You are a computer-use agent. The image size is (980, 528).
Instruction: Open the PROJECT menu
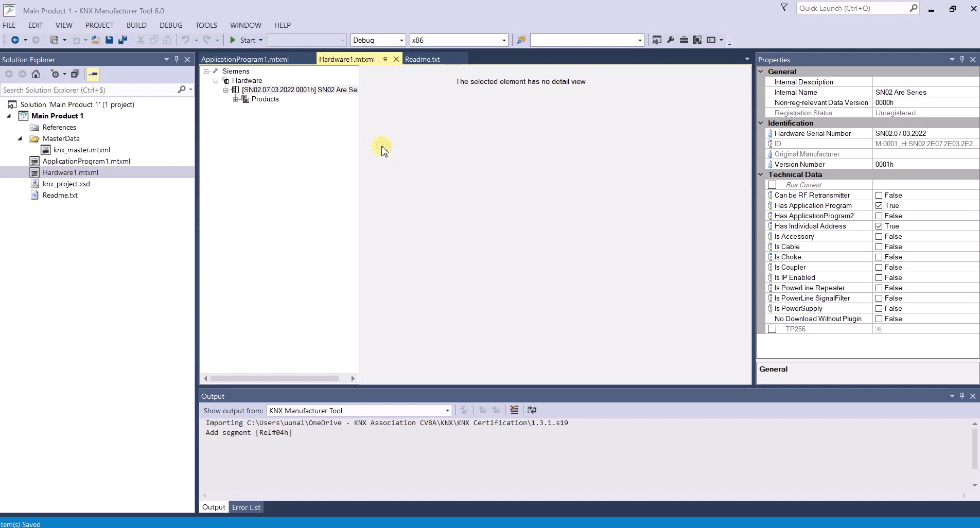tap(99, 25)
